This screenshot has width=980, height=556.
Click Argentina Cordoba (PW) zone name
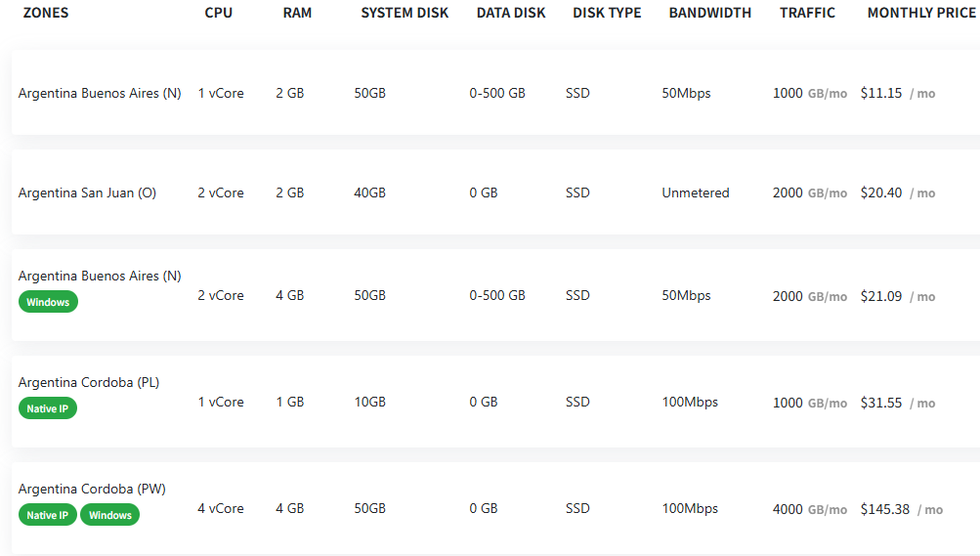(92, 489)
